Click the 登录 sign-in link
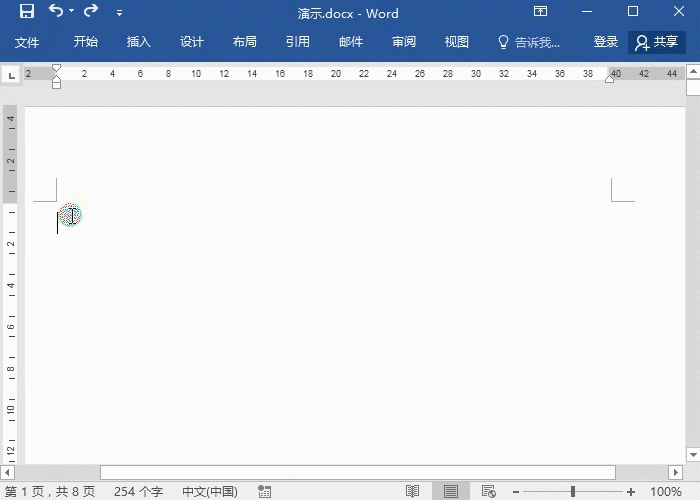 coord(606,42)
